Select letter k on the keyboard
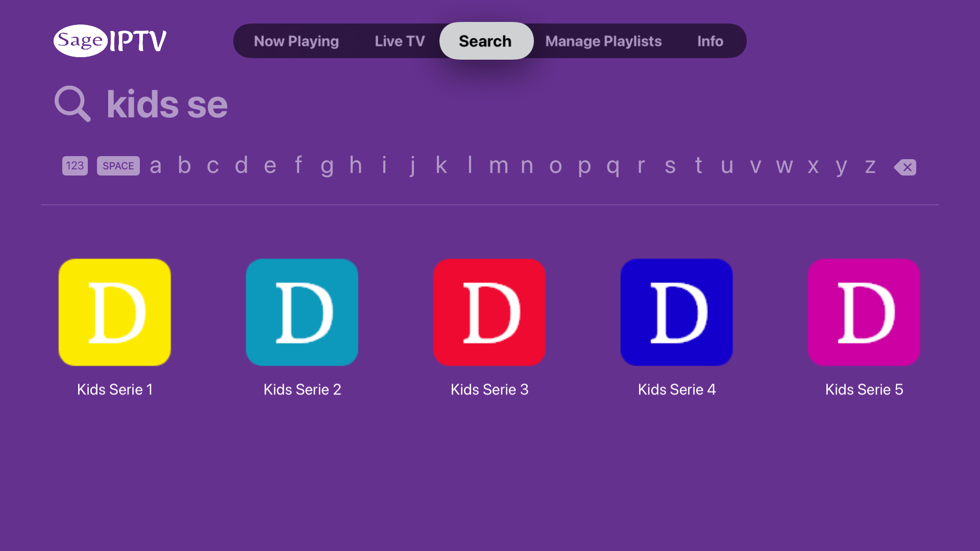The image size is (980, 551). pos(442,166)
